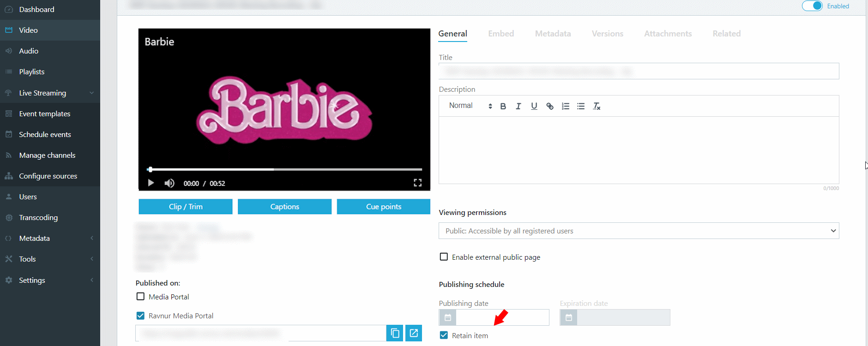Screen dimensions: 868x346
Task: Click the Dashboard sidebar icon
Action: pyautogui.click(x=8, y=9)
